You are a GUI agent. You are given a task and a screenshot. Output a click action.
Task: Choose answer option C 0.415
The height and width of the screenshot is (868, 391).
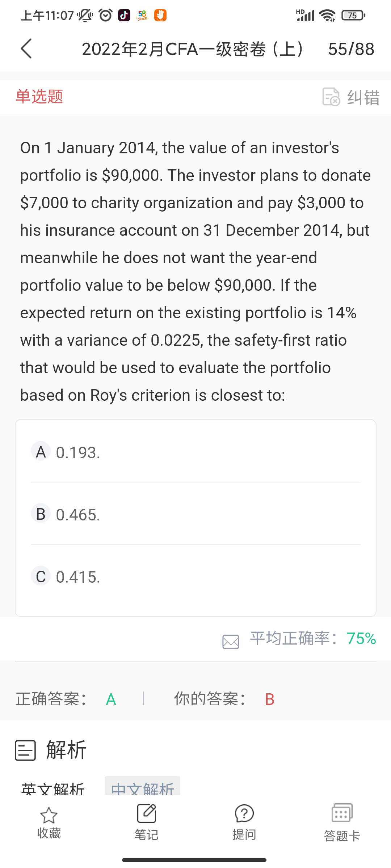pos(195,576)
